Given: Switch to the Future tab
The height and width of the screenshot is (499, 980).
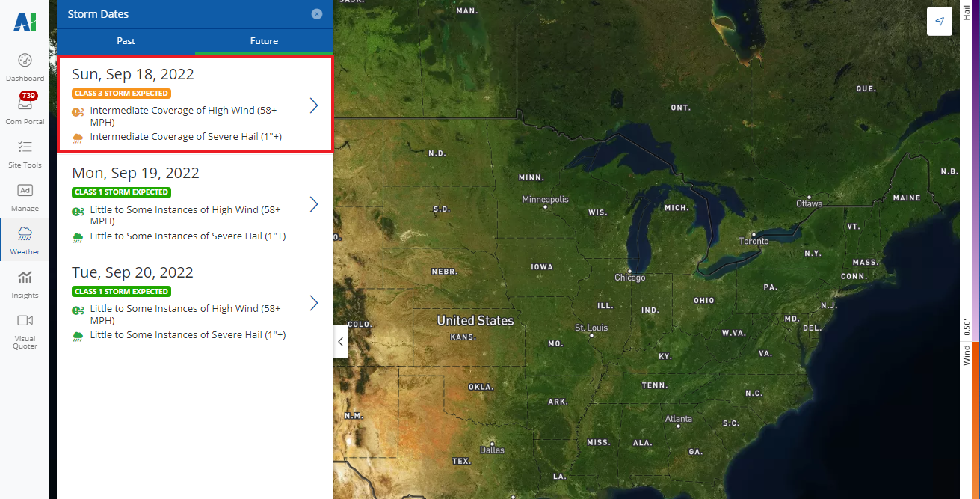Looking at the screenshot, I should click(264, 41).
